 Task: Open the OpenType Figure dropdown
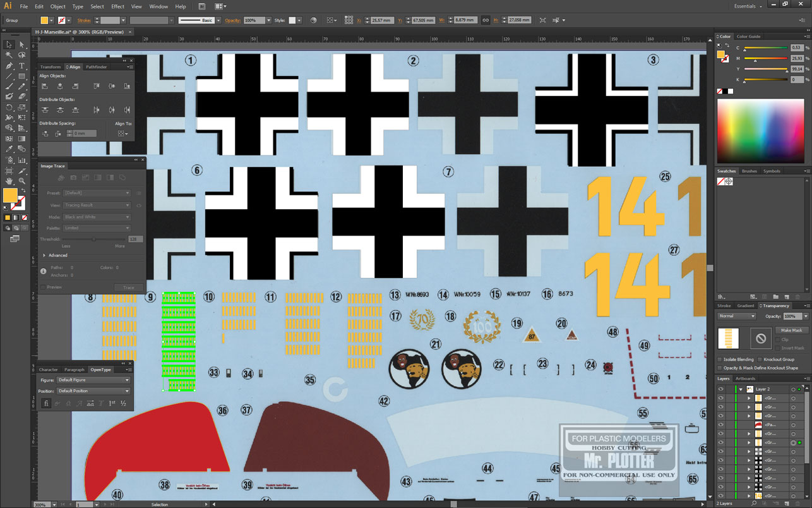click(x=93, y=380)
